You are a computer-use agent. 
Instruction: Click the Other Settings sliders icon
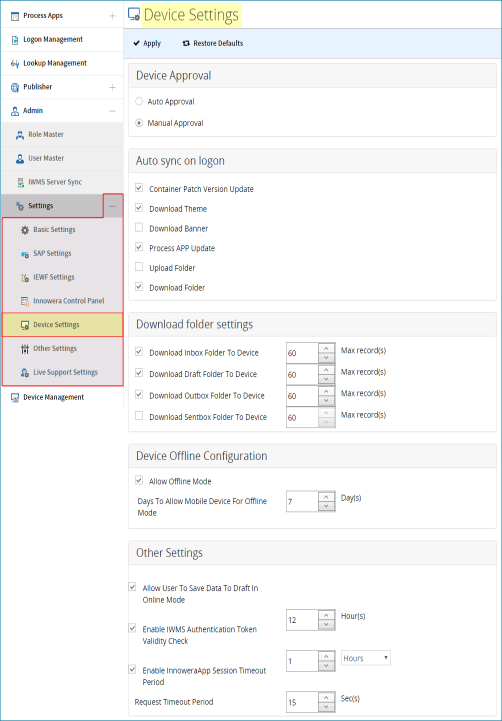click(x=25, y=349)
